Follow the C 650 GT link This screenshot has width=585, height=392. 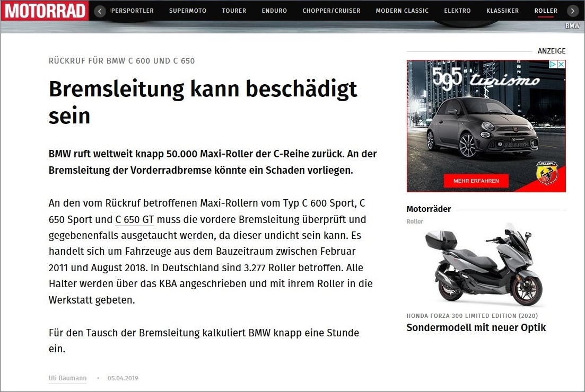(134, 219)
